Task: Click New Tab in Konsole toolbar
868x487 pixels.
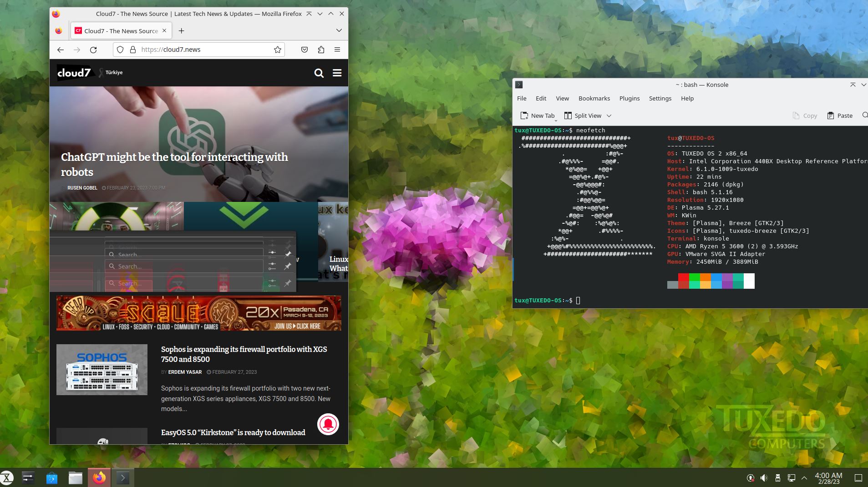Action: pos(538,115)
